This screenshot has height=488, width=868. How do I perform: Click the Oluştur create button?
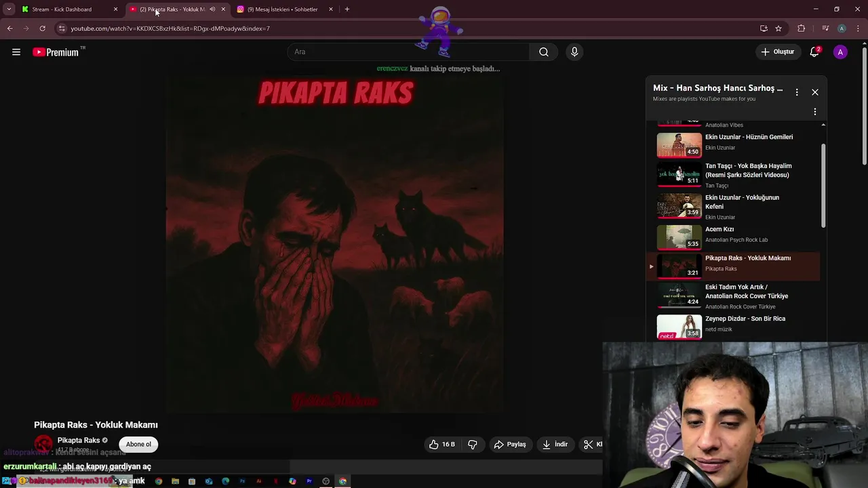point(777,52)
